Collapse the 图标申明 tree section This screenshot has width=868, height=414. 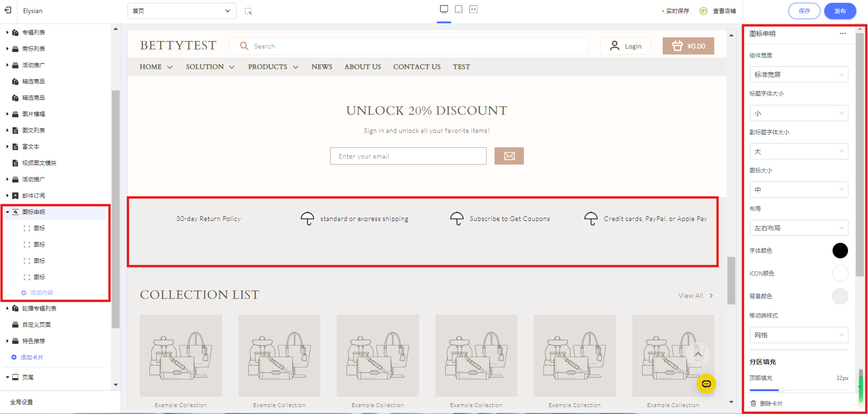(x=7, y=212)
